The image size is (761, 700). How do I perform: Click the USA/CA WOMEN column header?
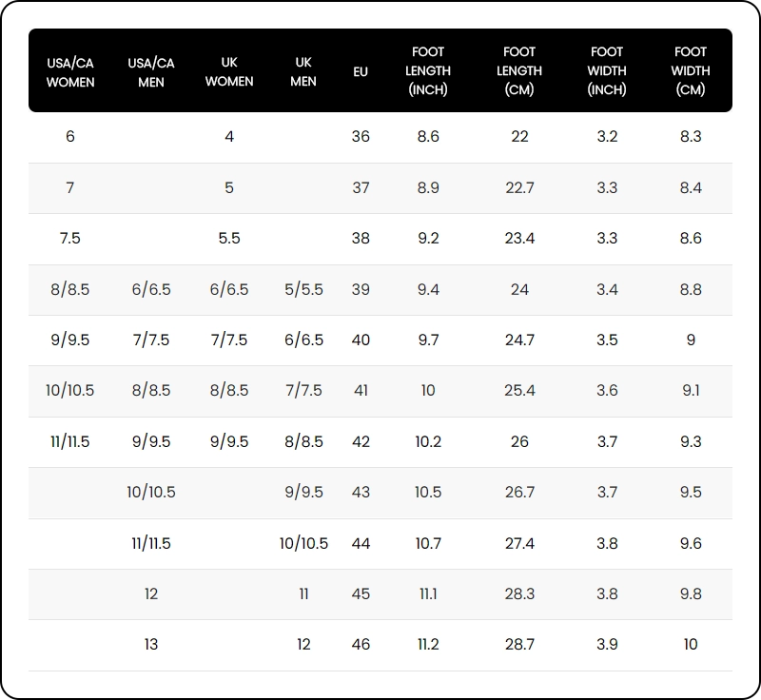coord(70,72)
